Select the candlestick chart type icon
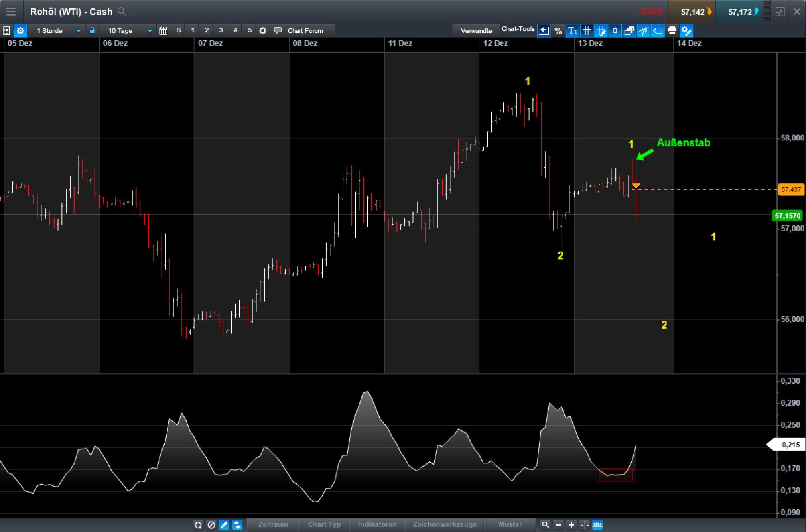806x532 pixels. pyautogui.click(x=615, y=30)
